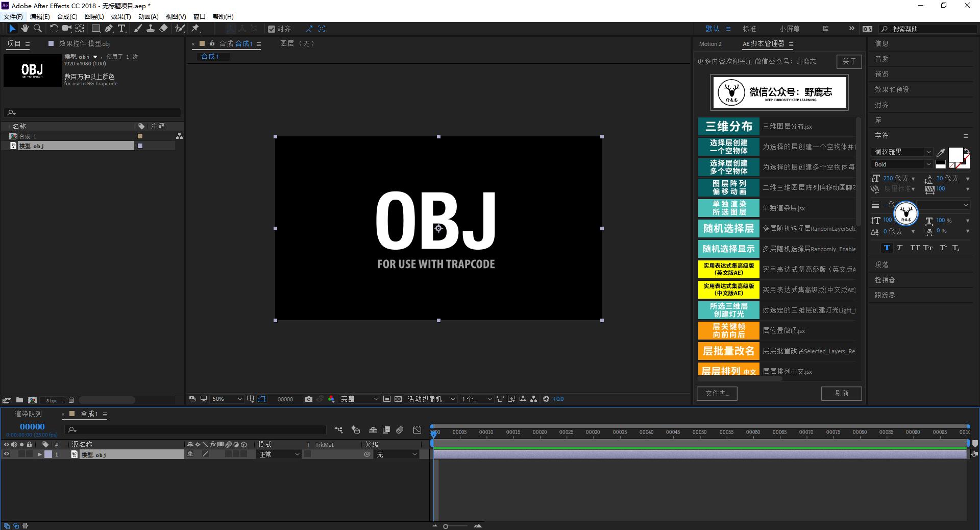The width and height of the screenshot is (980, 530).
Task: Toggle the transparency grid in viewer
Action: (398, 399)
